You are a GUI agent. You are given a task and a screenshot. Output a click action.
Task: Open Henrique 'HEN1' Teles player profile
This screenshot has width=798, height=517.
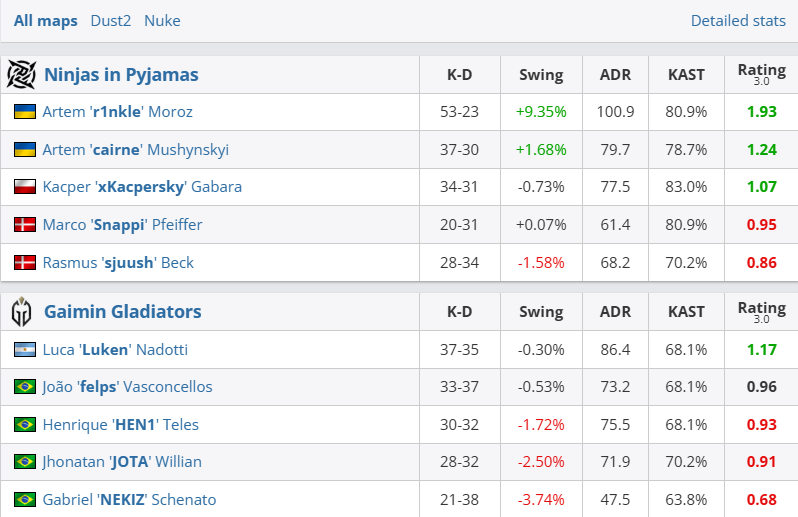(x=120, y=424)
